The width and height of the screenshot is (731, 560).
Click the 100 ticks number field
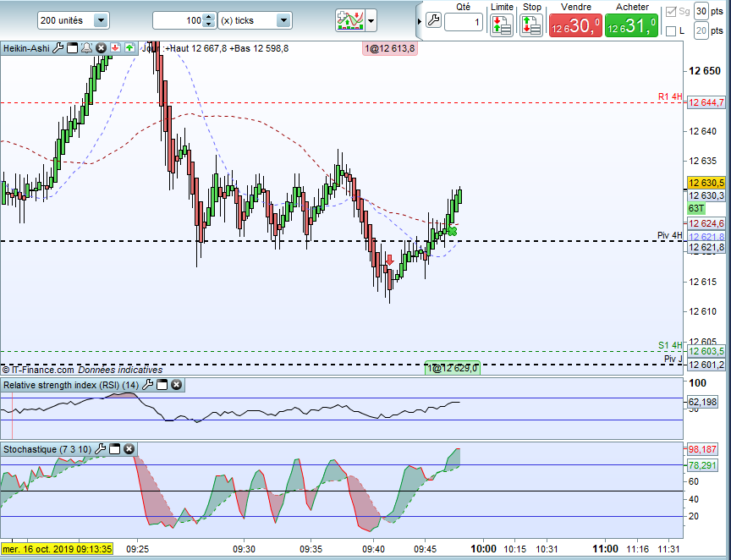179,20
